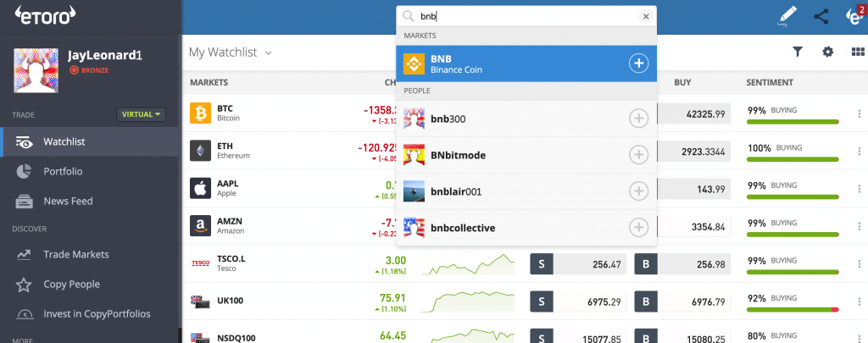Select BNB Binance Coin result
Image resolution: width=868 pixels, height=343 pixels.
(x=526, y=64)
